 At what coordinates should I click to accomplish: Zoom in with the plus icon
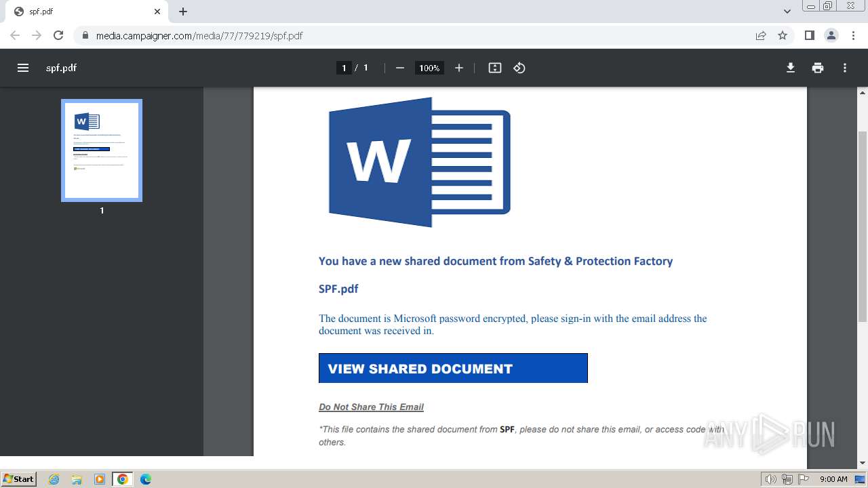pyautogui.click(x=459, y=68)
